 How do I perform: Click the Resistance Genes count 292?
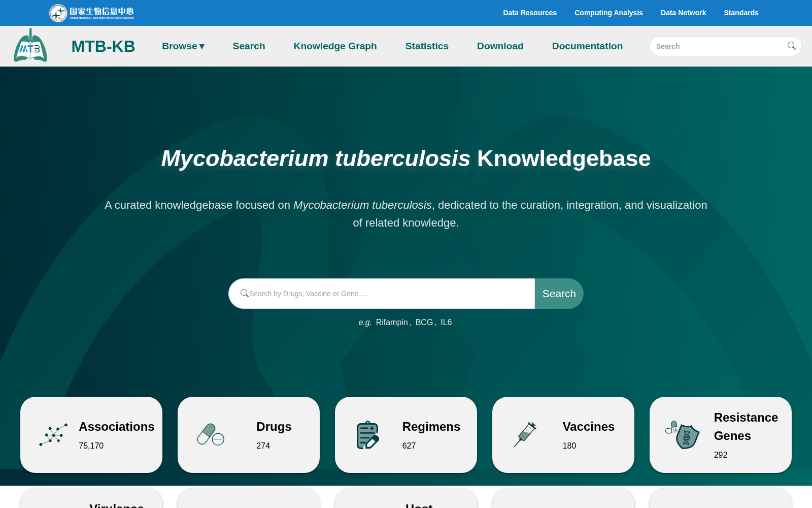(721, 455)
